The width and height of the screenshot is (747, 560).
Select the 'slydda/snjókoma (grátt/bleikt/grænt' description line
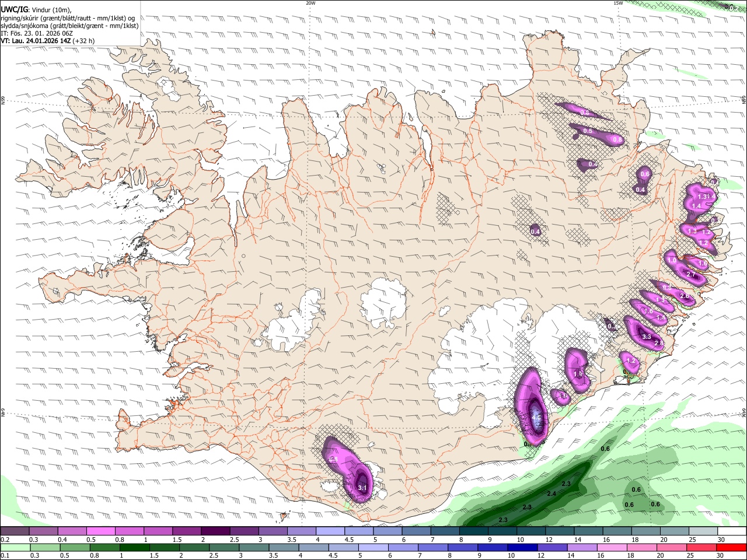[x=69, y=26]
